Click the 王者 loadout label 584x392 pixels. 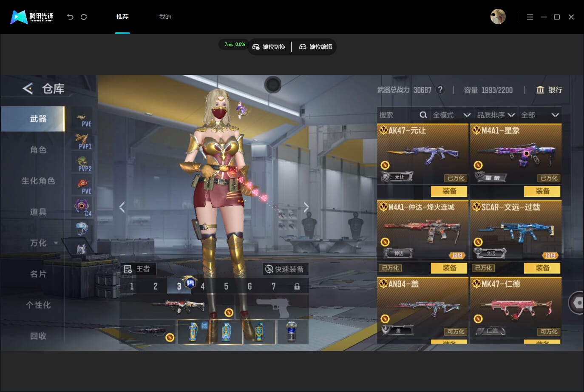pos(137,269)
